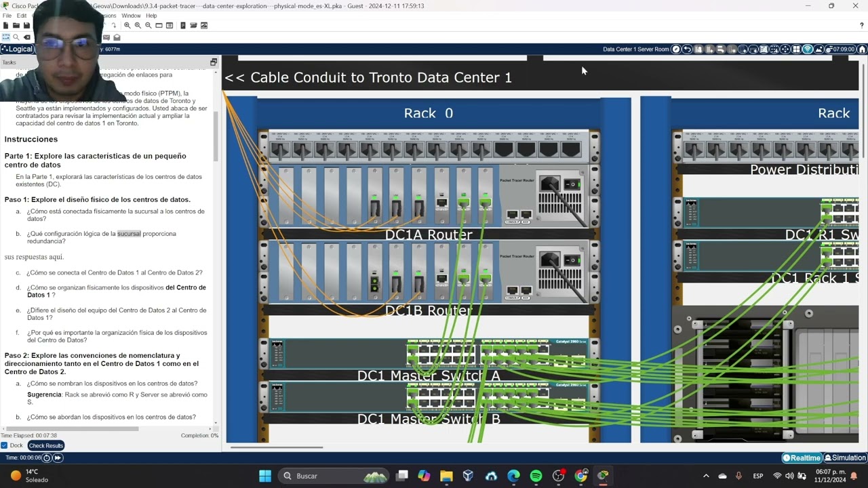This screenshot has width=868, height=488.
Task: Open the Window menu
Action: [x=131, y=16]
